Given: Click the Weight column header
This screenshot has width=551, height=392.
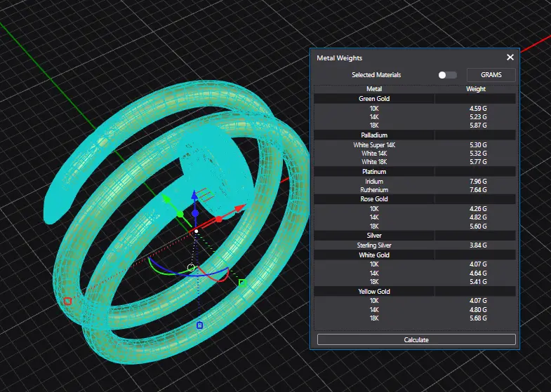Looking at the screenshot, I should pos(476,89).
